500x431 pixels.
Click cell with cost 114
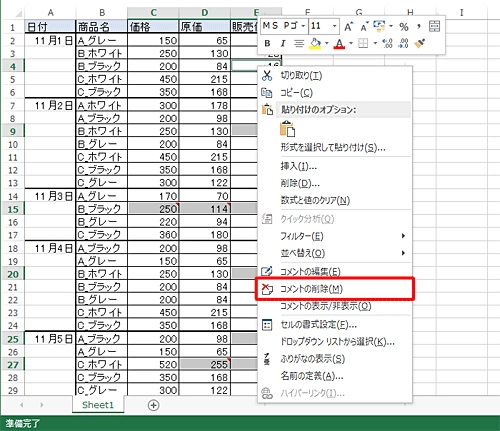click(205, 209)
